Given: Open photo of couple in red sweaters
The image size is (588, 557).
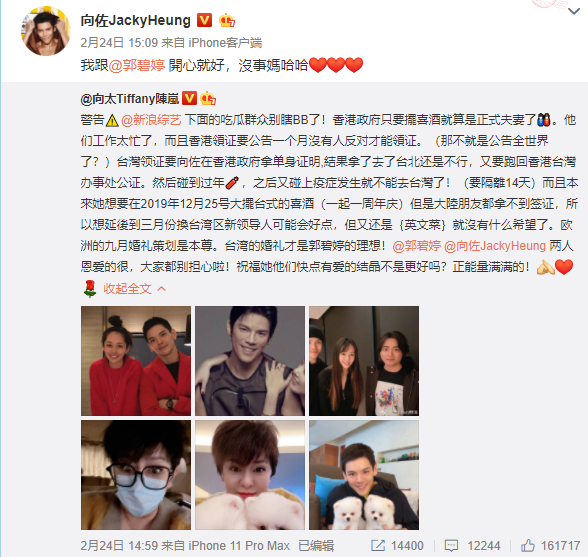Looking at the screenshot, I should (136, 361).
